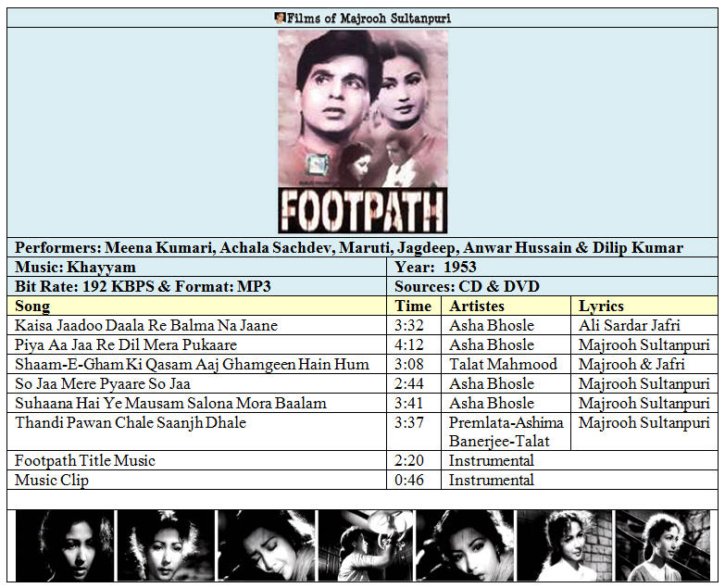Open the third film still, woman looking down
Viewport: 725px width, 588px height.
267,545
